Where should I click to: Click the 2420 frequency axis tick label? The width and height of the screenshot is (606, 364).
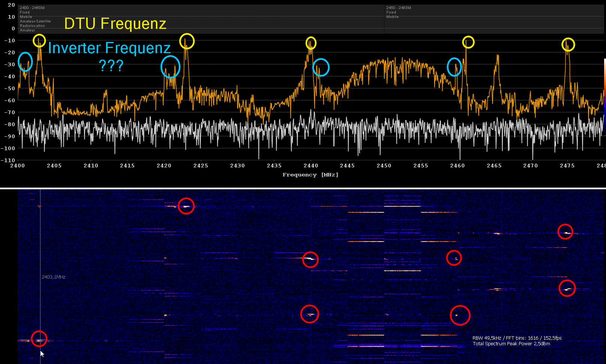[164, 166]
